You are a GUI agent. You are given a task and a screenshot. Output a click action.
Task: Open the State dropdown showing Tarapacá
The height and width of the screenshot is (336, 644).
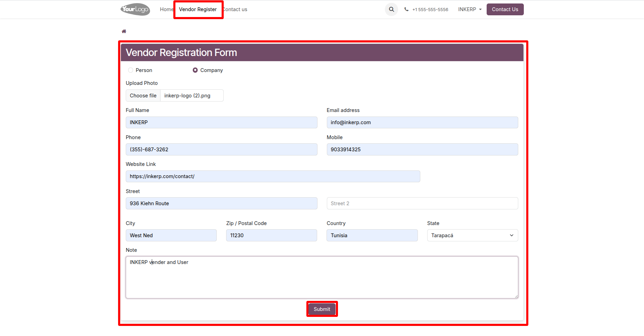[x=472, y=235]
